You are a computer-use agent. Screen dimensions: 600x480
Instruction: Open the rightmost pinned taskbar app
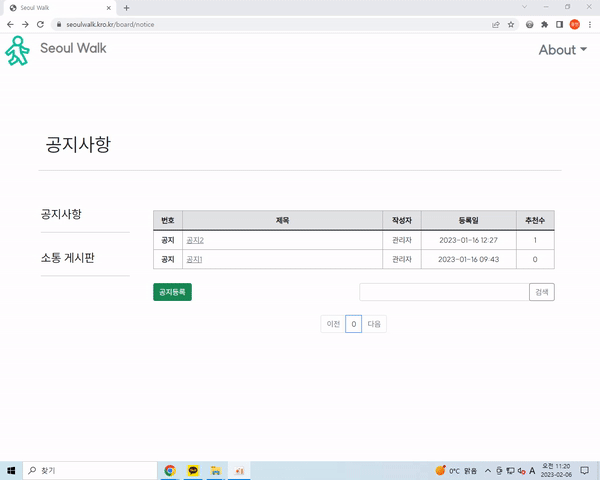tap(239, 470)
